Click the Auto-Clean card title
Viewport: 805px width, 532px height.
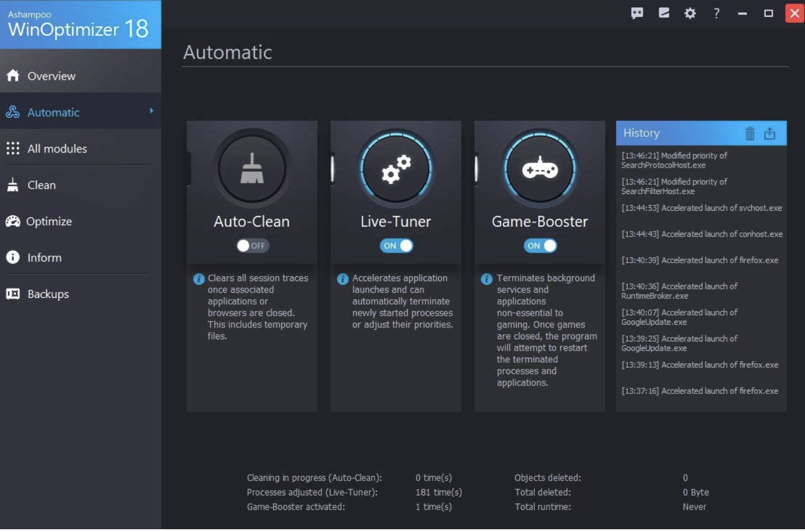252,221
